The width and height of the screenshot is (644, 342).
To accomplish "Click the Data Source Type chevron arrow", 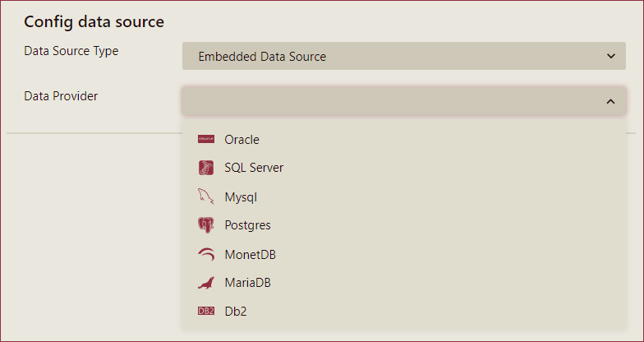I will tap(611, 56).
